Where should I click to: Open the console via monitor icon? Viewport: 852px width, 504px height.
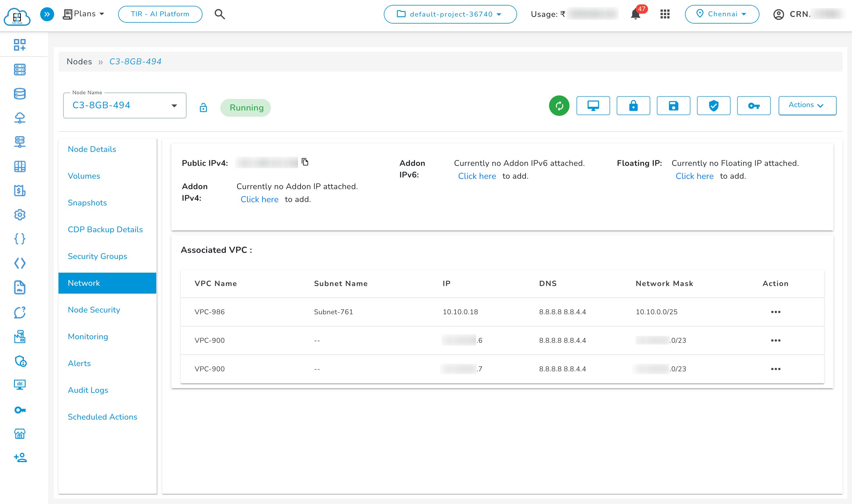593,106
